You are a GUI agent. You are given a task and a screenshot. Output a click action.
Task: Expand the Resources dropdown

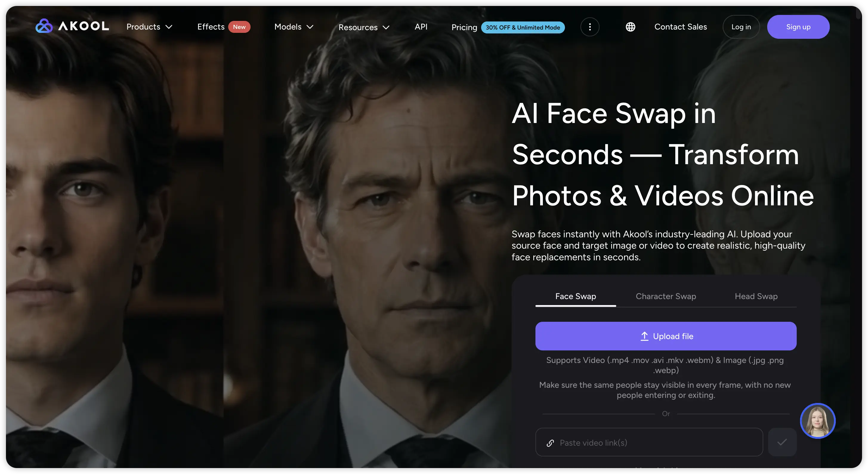coord(364,27)
